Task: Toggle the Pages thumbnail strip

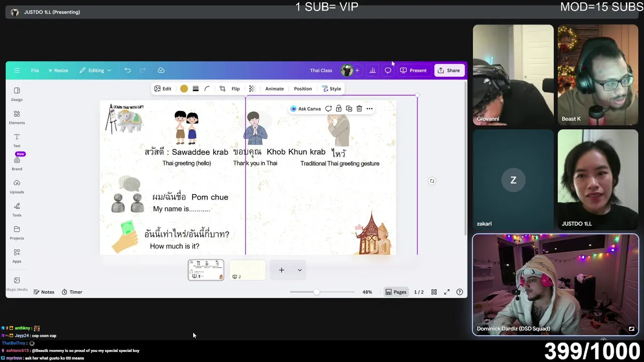Action: (395, 292)
